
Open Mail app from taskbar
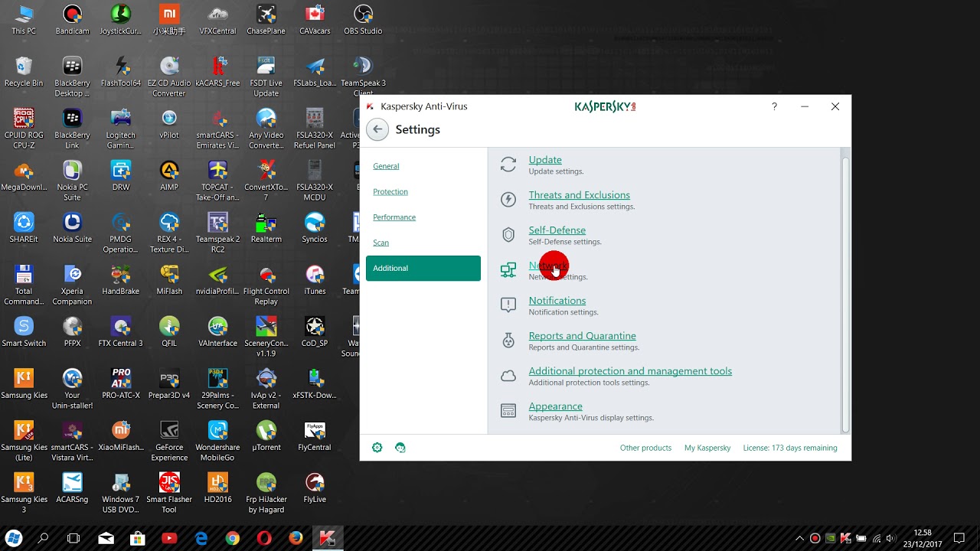[x=106, y=539]
